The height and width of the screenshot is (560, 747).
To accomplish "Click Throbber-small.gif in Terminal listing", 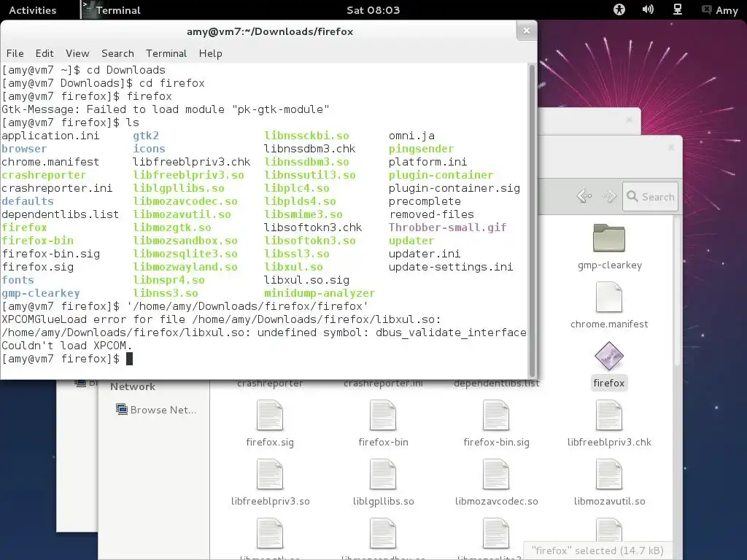I will point(447,227).
